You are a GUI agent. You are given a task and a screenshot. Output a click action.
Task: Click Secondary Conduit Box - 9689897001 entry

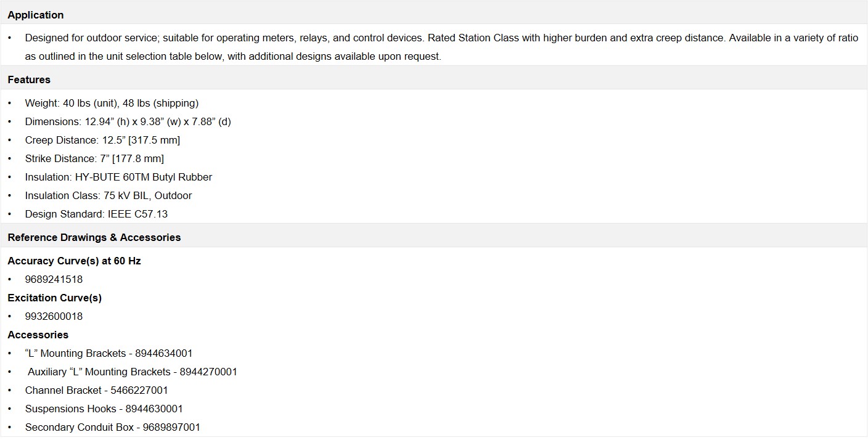click(x=112, y=427)
